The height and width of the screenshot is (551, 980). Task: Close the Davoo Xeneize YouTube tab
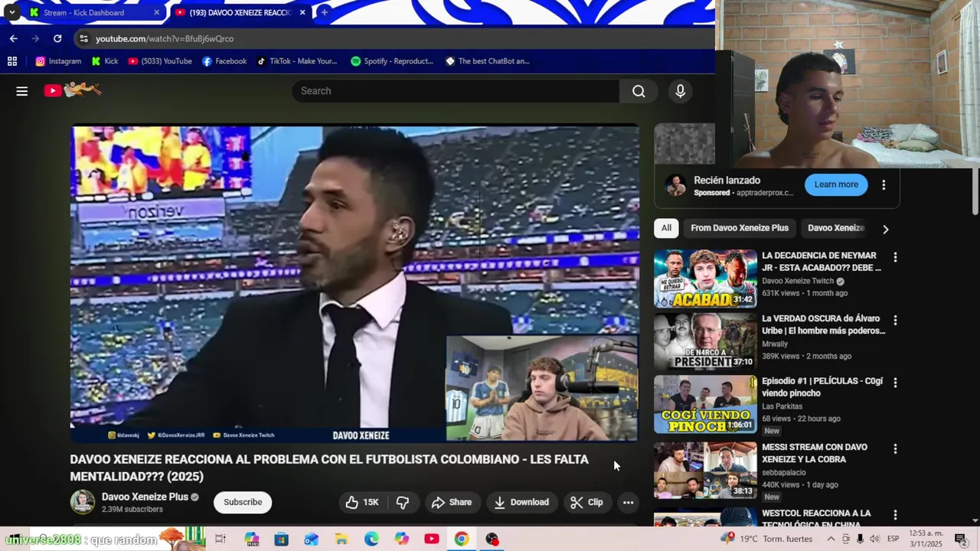coord(302,12)
